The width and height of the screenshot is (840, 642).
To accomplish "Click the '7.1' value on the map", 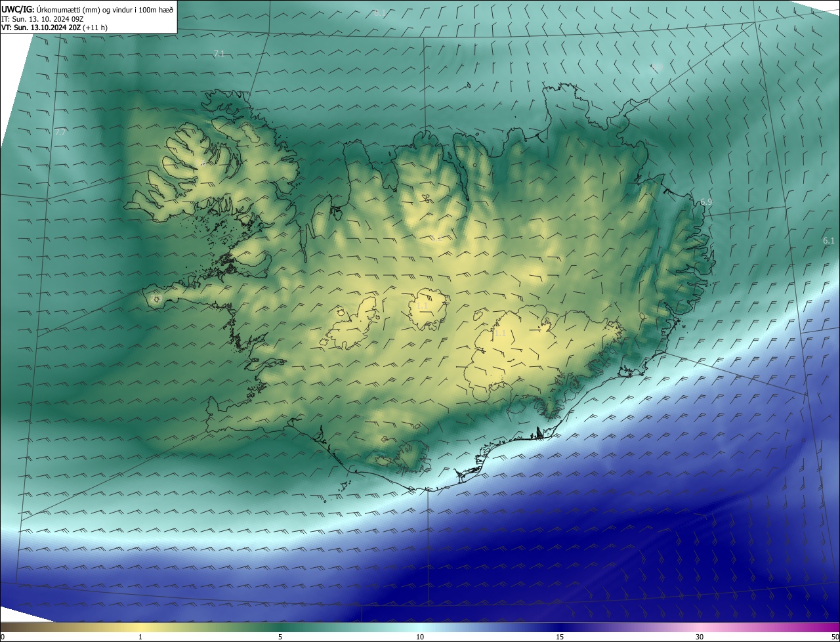I will 219,53.
